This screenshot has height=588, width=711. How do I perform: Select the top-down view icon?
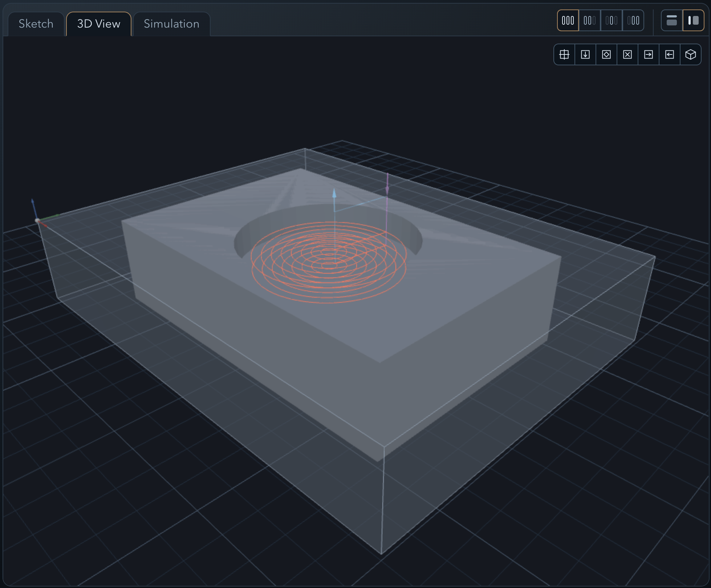585,54
